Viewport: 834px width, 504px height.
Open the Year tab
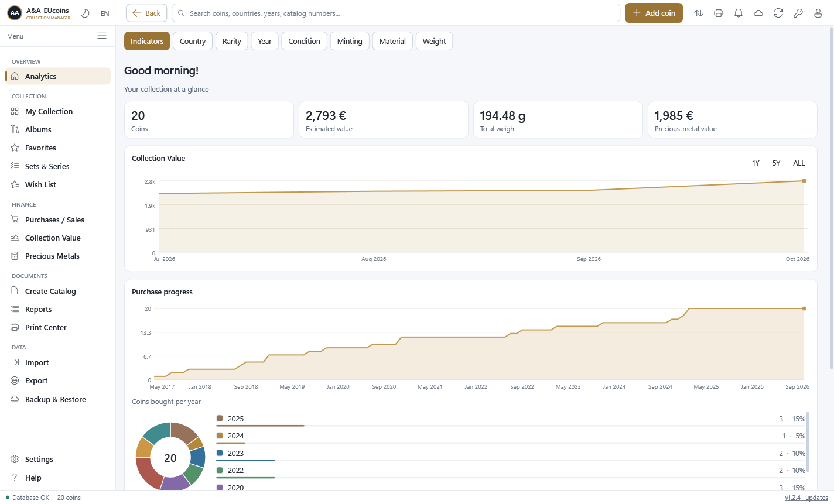click(x=265, y=41)
